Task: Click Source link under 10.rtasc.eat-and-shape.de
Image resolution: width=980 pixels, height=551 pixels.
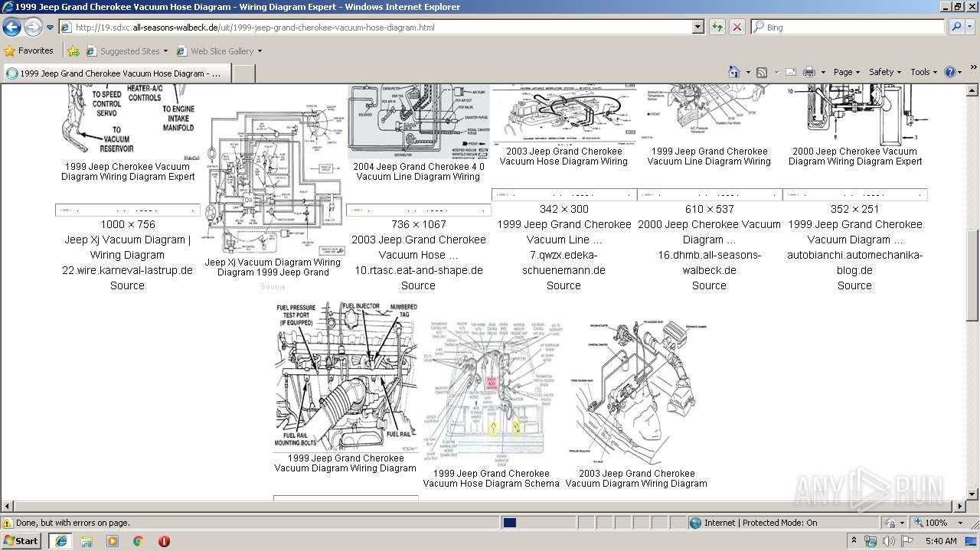Action: click(x=418, y=285)
